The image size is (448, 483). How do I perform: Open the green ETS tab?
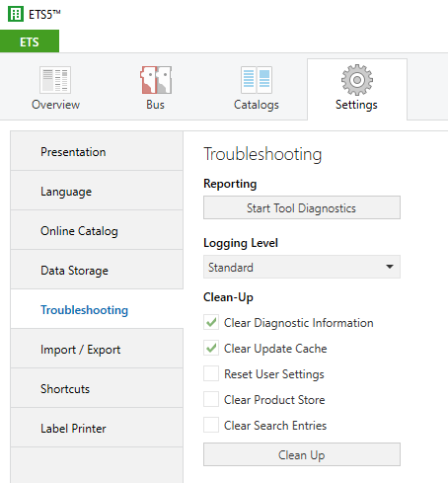pos(30,41)
